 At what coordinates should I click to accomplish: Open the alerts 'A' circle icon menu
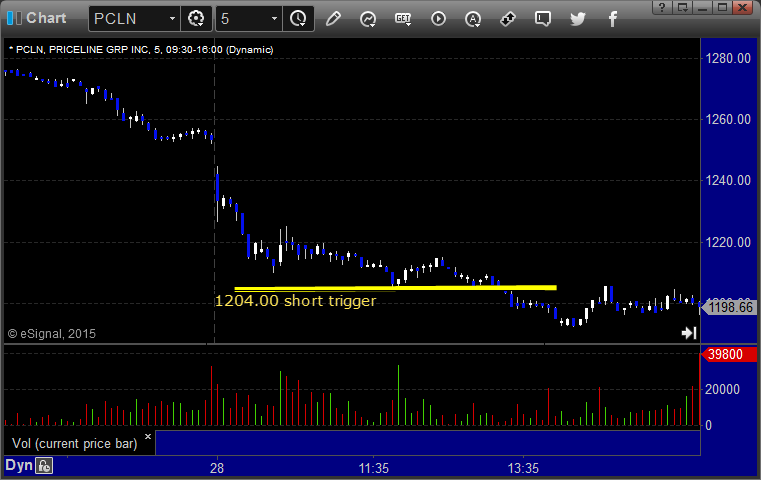click(x=473, y=19)
